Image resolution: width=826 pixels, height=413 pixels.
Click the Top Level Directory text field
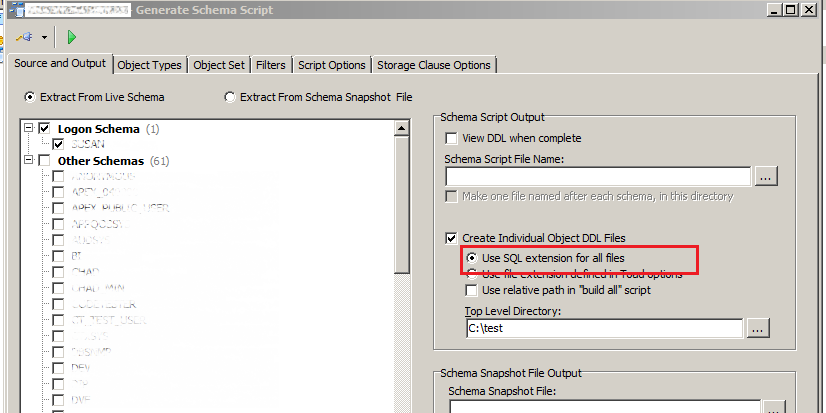coord(603,328)
